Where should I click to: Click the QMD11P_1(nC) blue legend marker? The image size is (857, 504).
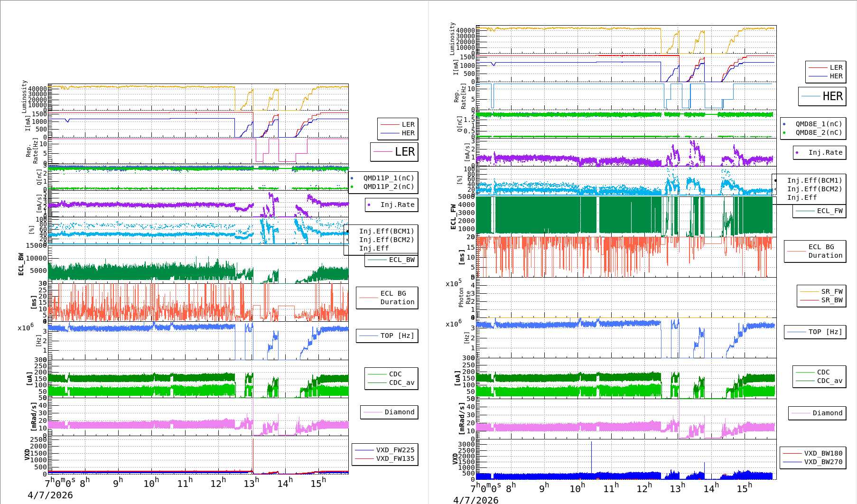pos(352,178)
